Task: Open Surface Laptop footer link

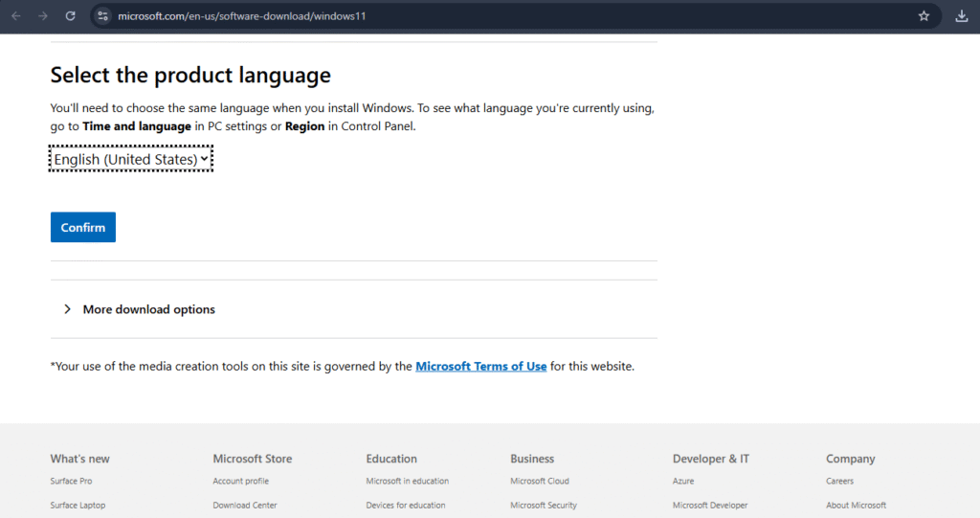Action: coord(78,505)
